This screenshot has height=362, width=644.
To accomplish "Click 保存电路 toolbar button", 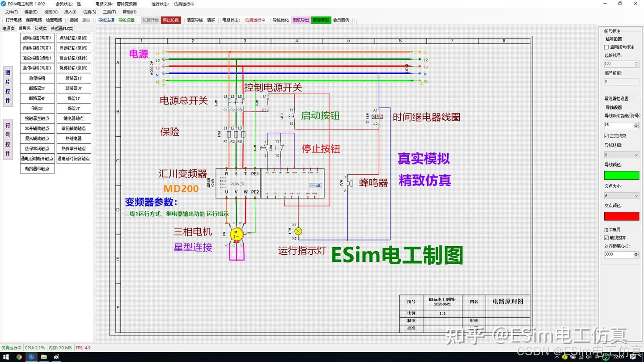I will pyautogui.click(x=34, y=20).
